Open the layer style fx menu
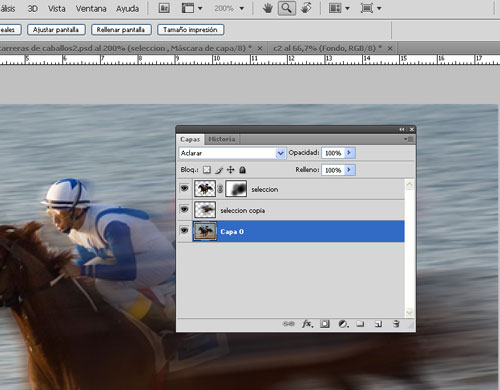The image size is (500, 390). coord(307,324)
